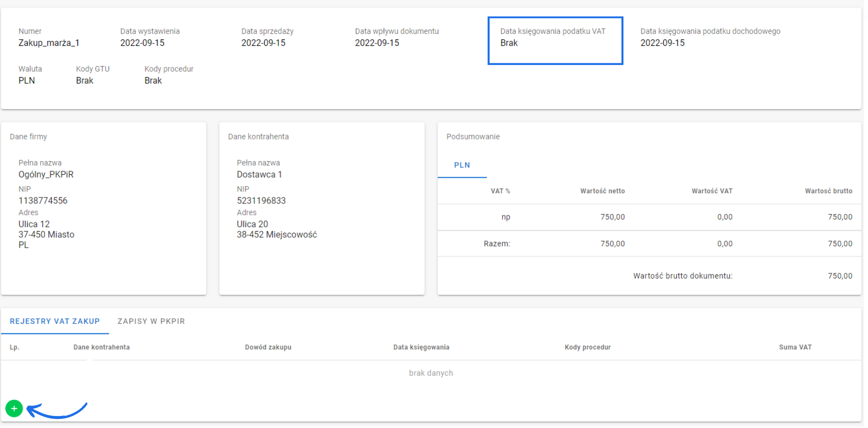Image resolution: width=868 pixels, height=428 pixels.
Task: Click the highlighted Data księgowania podatku VAT field
Action: point(555,41)
